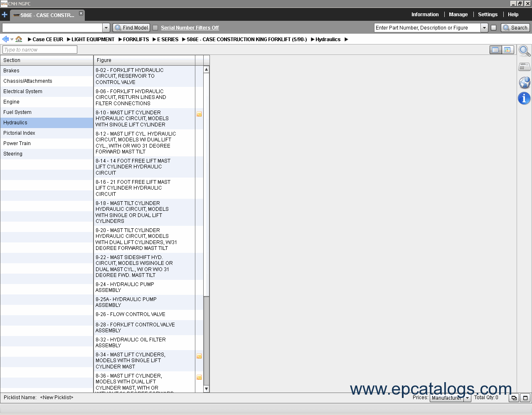Close the 586E - CASE CONSTR... tab

81,13
